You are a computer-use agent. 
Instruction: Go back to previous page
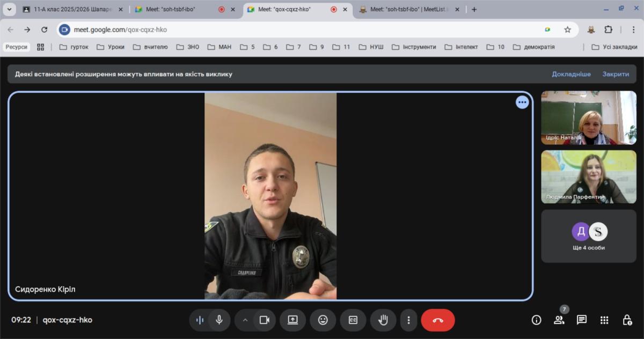pyautogui.click(x=10, y=30)
